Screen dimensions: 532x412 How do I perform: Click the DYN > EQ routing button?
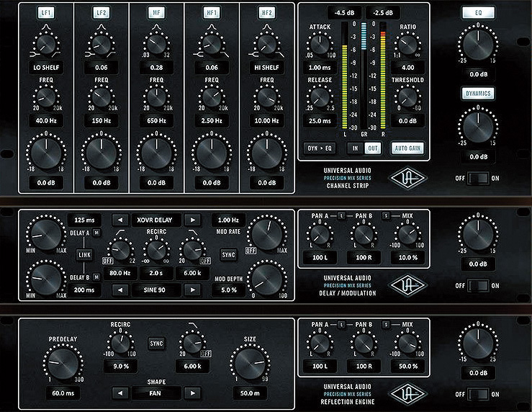point(320,148)
